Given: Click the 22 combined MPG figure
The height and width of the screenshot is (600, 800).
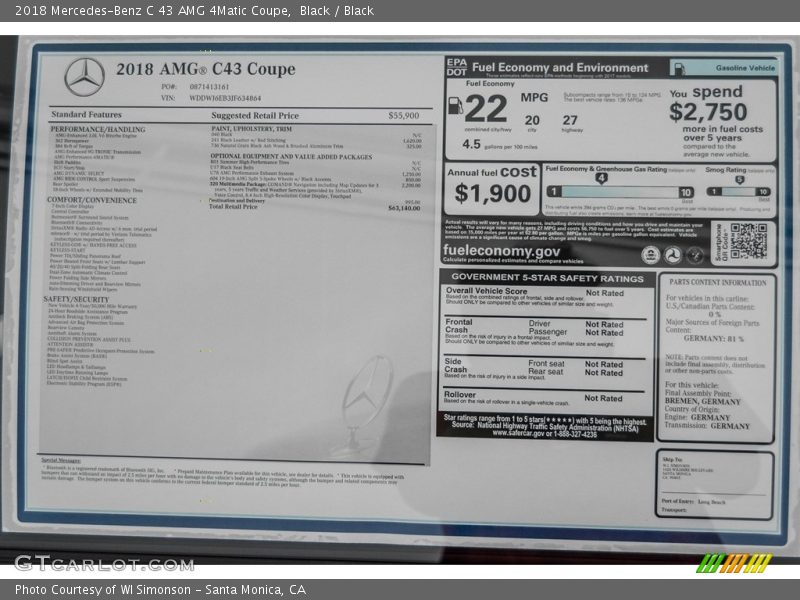Looking at the screenshot, I should [486, 109].
